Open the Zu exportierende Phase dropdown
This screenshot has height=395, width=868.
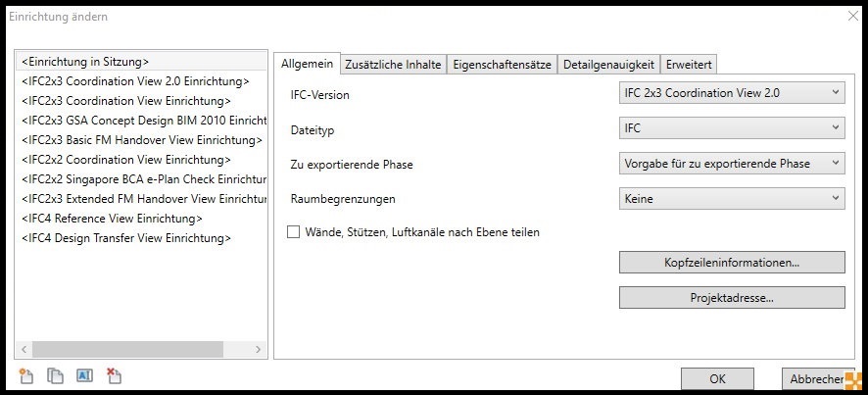732,164
